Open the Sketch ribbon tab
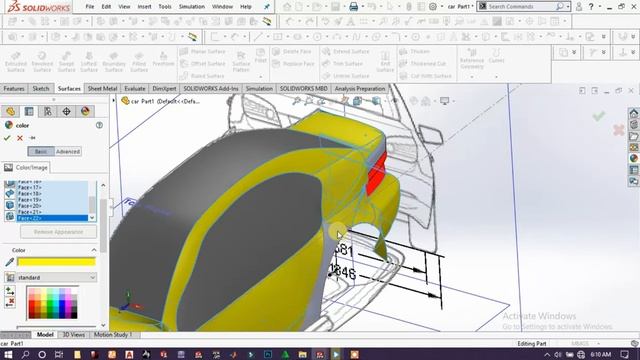640x360 pixels. (41, 89)
